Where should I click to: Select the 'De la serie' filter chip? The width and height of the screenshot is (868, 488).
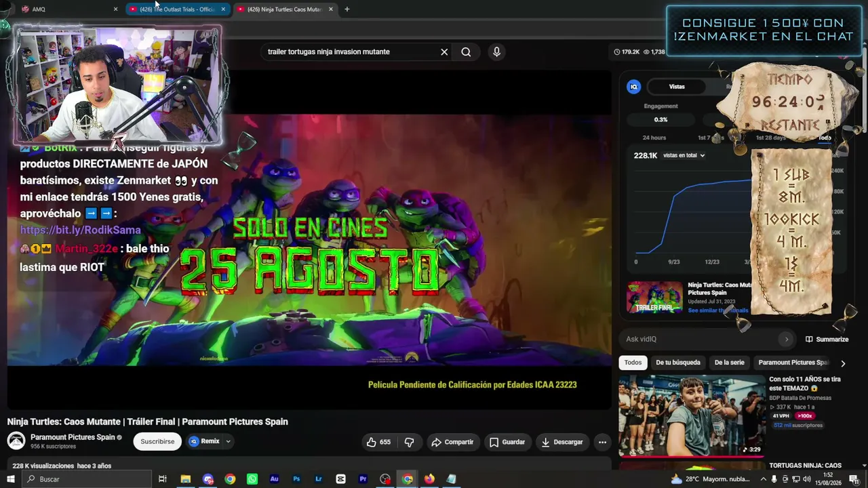point(729,363)
